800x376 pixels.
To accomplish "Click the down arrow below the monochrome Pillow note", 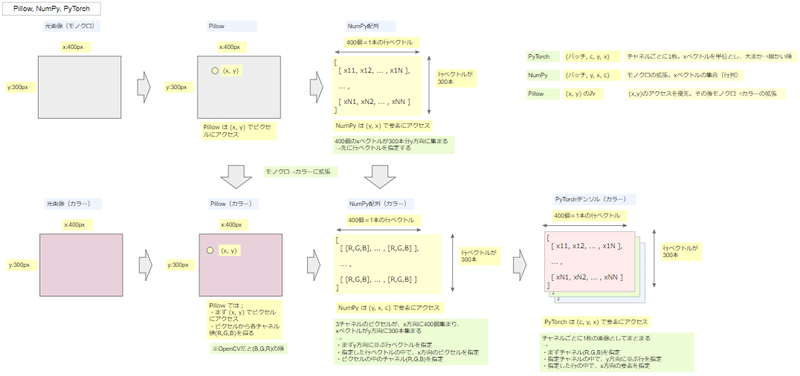I will tap(236, 177).
